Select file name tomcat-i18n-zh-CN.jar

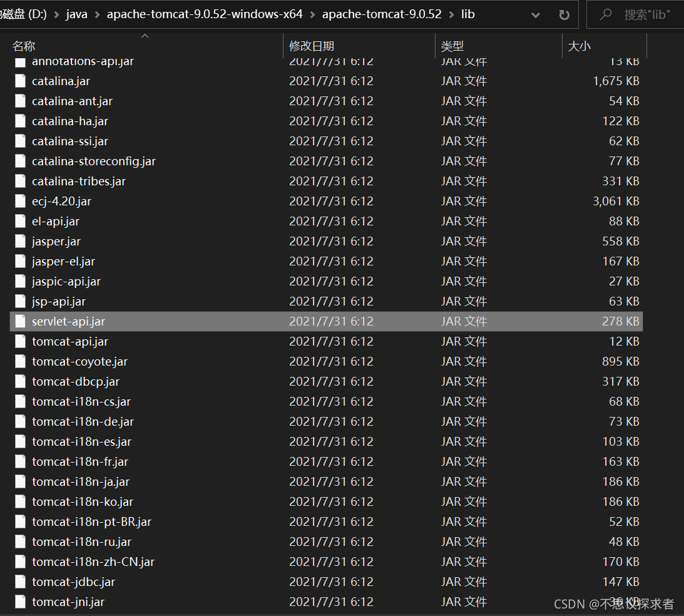[x=93, y=562]
